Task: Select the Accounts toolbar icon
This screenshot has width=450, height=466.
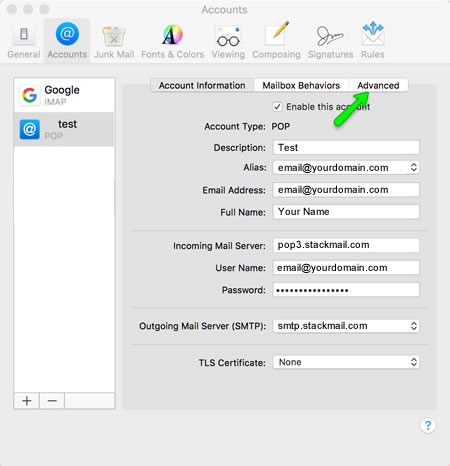Action: tap(67, 41)
